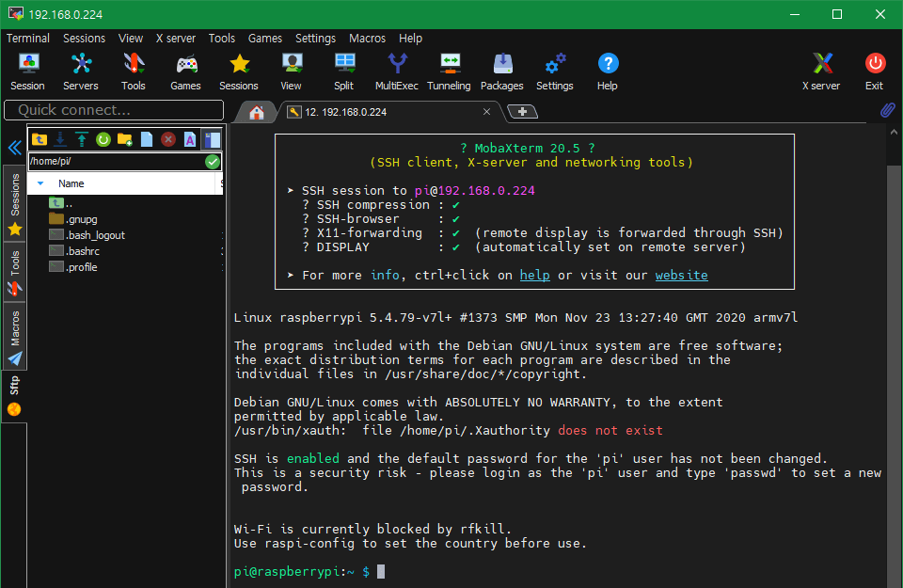This screenshot has height=588, width=903.
Task: Open the Terminal menu
Action: tap(27, 39)
